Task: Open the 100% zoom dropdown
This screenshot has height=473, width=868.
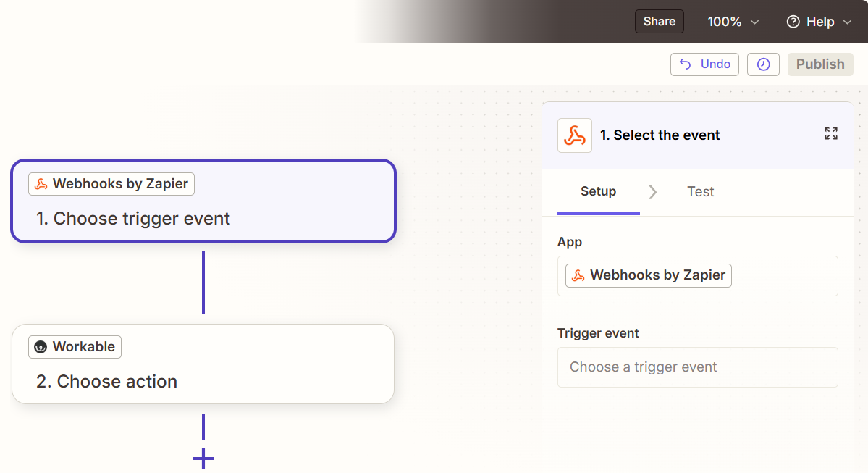Action: click(733, 22)
